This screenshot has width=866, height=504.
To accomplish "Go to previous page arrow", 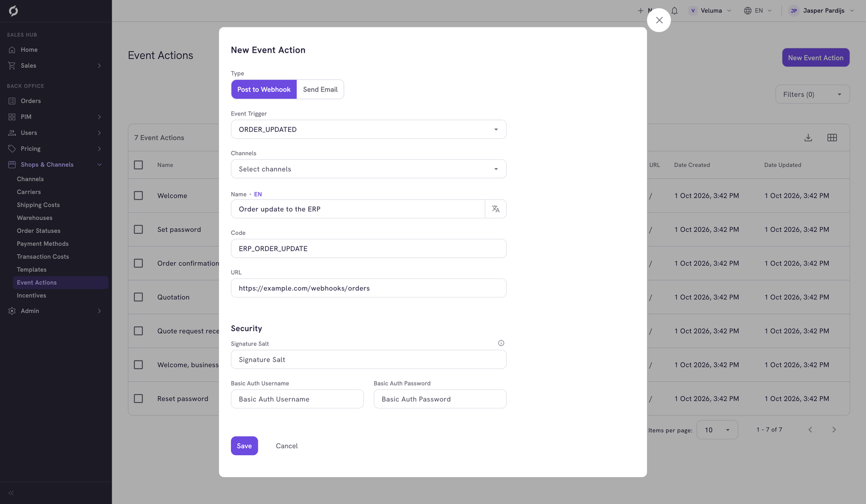I will pyautogui.click(x=810, y=430).
